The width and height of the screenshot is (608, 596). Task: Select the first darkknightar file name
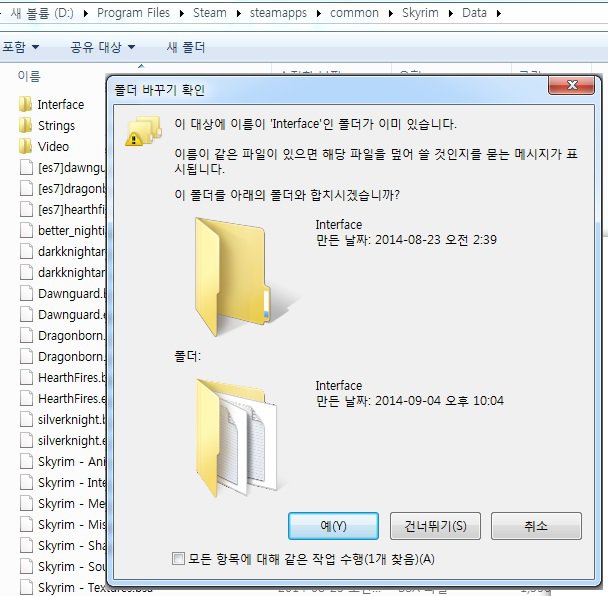72,252
